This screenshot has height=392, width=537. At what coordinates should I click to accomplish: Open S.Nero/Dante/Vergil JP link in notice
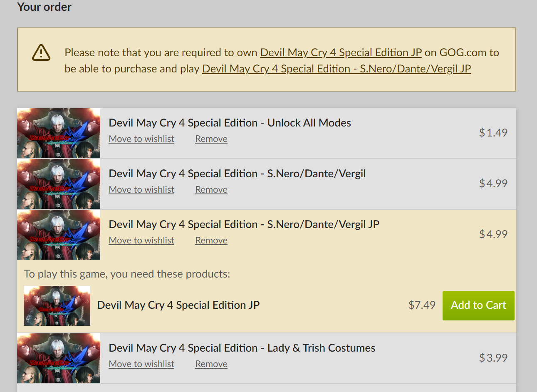click(337, 69)
